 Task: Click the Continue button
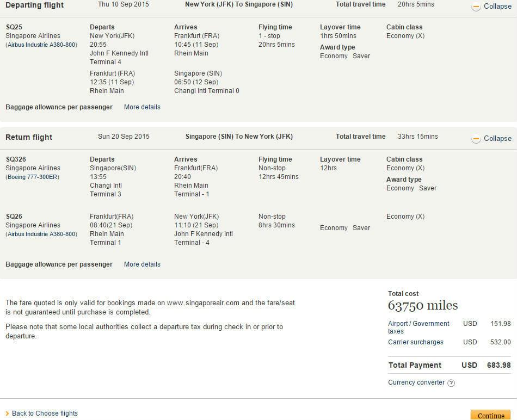[490, 416]
